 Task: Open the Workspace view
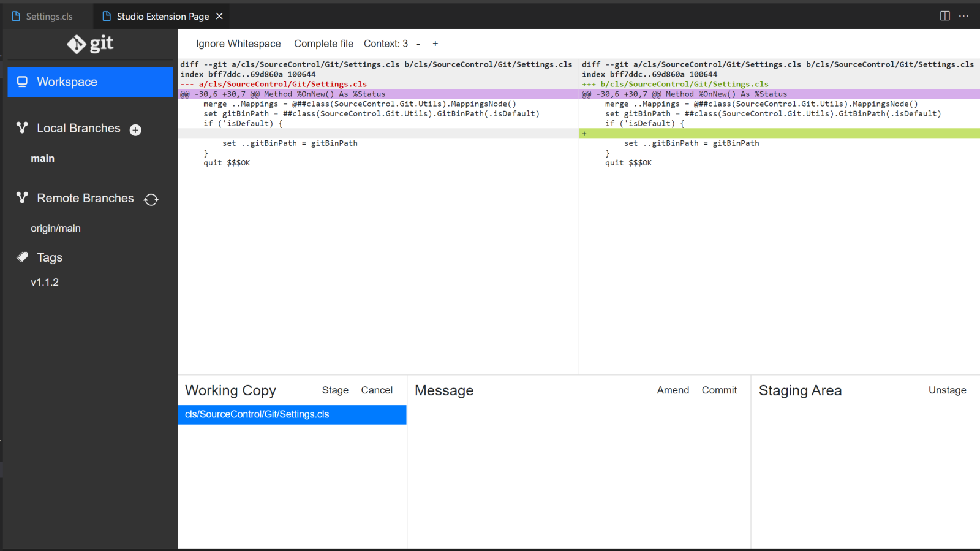coord(90,82)
